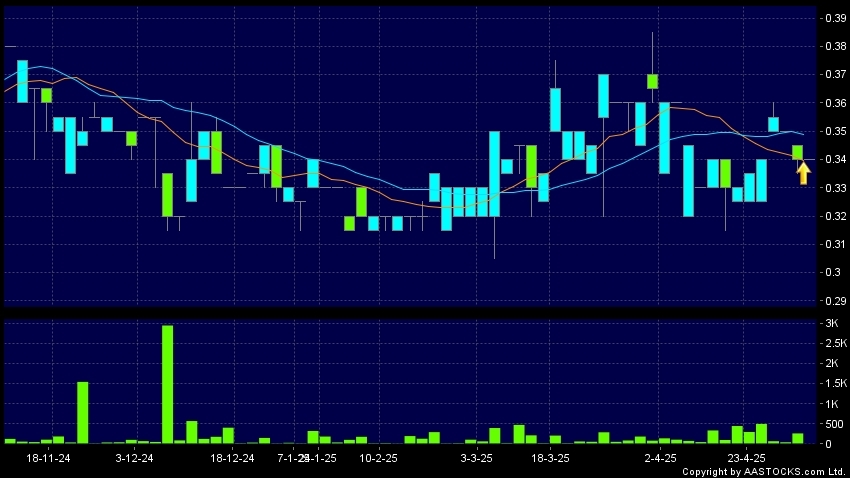The height and width of the screenshot is (478, 850).
Task: Select the 0.32 price level label
Action: tap(835, 216)
